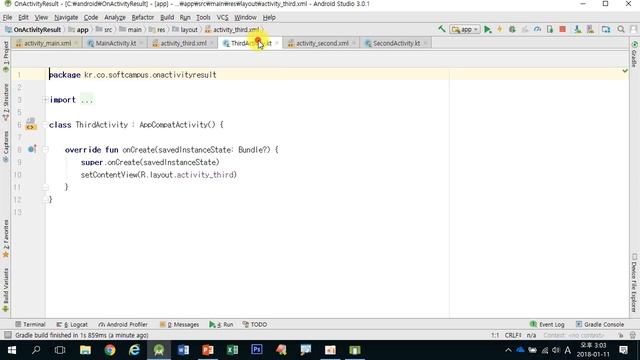
Task: Click the res breadcrumb folder
Action: [157, 30]
